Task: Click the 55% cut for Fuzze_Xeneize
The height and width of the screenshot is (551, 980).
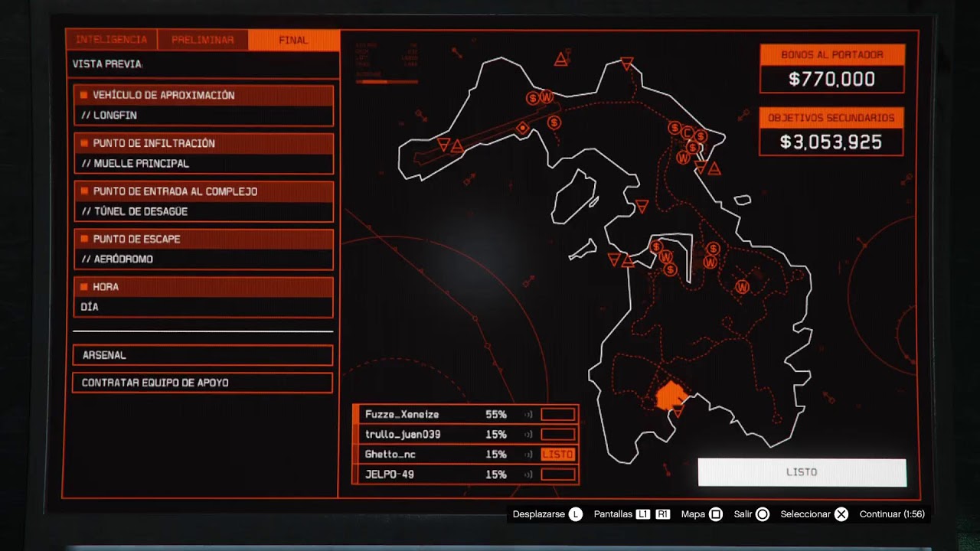Action: pyautogui.click(x=496, y=415)
